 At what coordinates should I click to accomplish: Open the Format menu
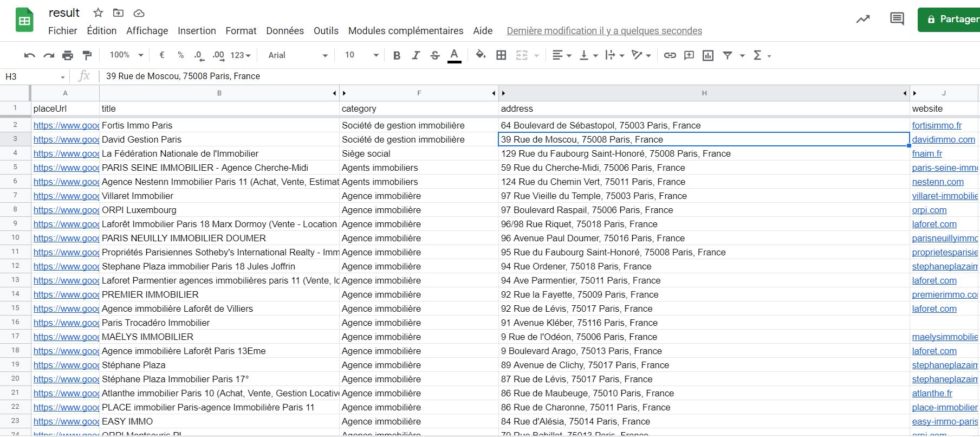(241, 31)
